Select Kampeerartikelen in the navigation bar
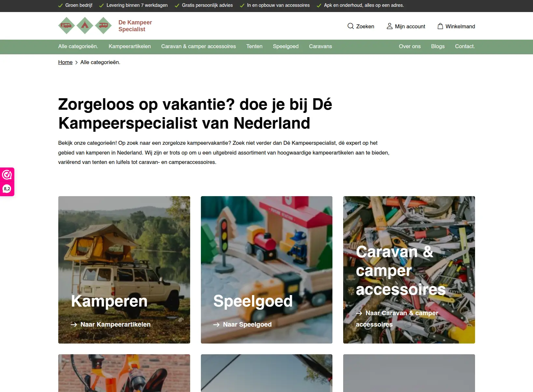This screenshot has height=392, width=533. (x=130, y=46)
